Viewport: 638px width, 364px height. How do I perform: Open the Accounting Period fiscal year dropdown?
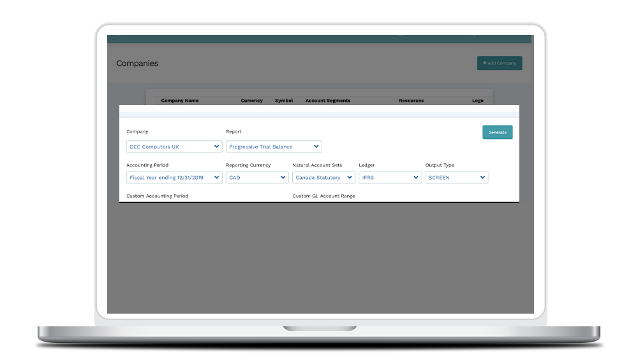click(x=174, y=178)
